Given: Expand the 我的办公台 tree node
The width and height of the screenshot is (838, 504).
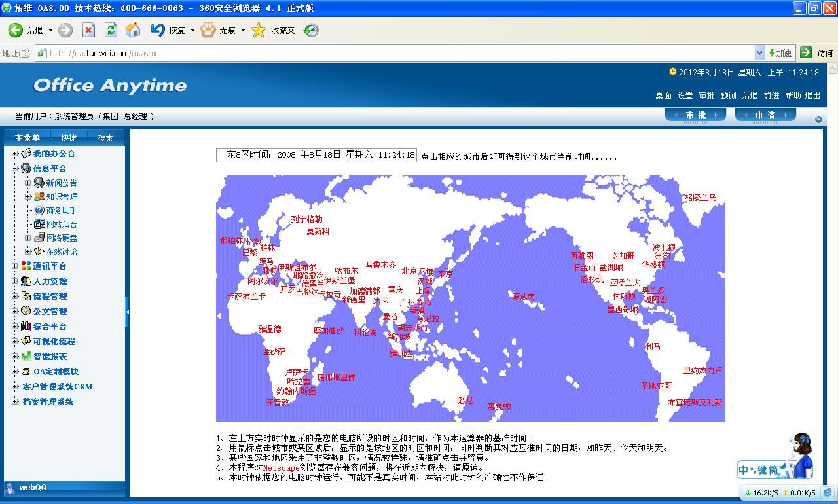Looking at the screenshot, I should click(15, 154).
